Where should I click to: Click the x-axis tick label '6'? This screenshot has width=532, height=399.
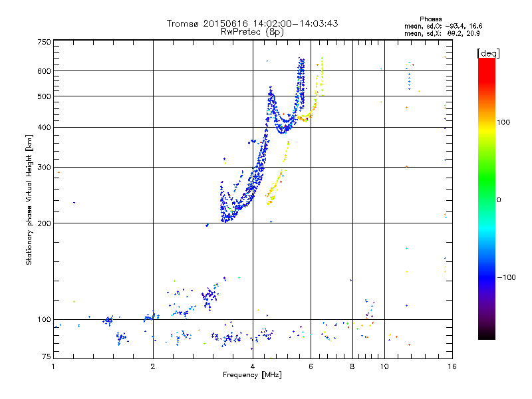311,366
